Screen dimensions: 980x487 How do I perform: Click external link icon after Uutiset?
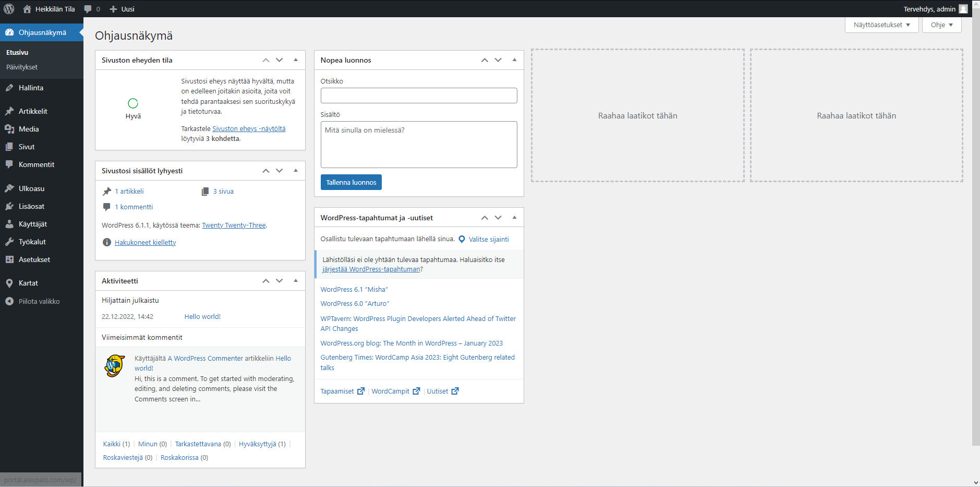pos(455,391)
